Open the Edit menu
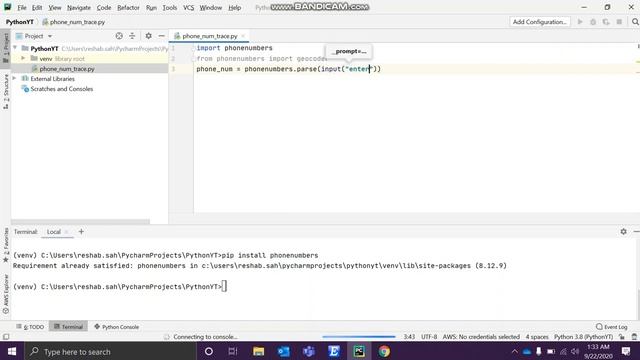 [x=37, y=7]
